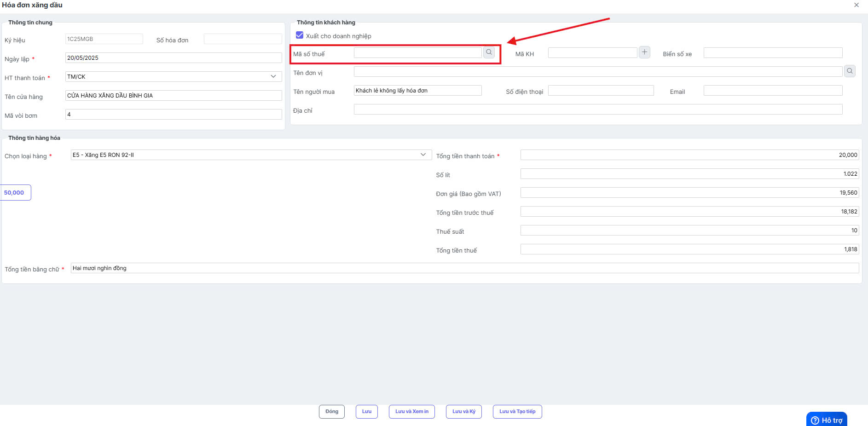Click the Biển số xe input field
This screenshot has width=868, height=426.
[x=773, y=53]
